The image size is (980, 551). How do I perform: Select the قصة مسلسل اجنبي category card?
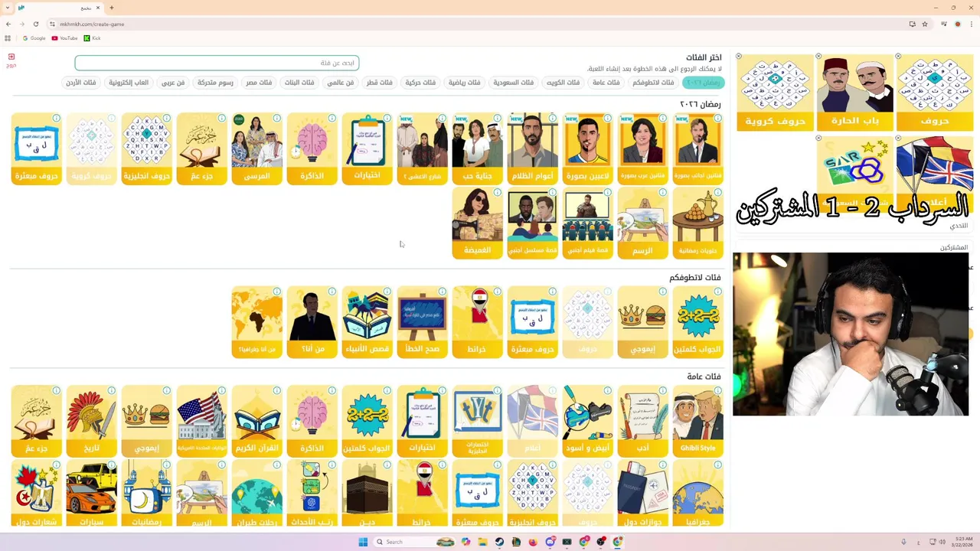(x=532, y=223)
